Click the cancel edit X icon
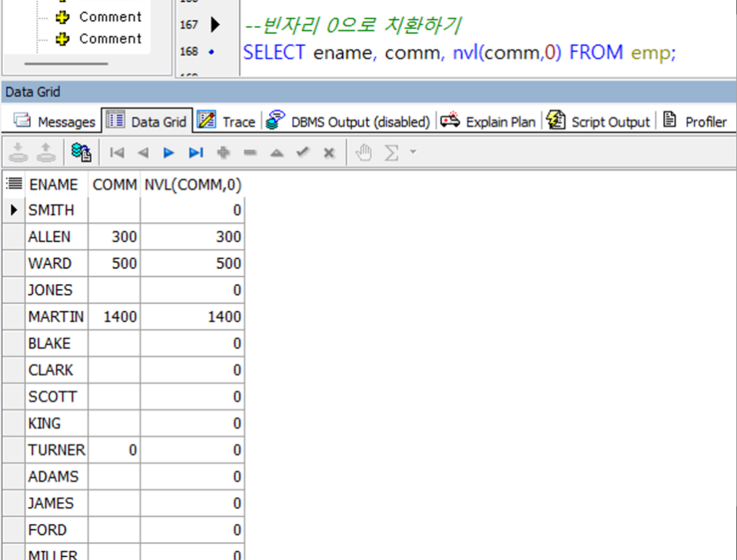 tap(329, 153)
